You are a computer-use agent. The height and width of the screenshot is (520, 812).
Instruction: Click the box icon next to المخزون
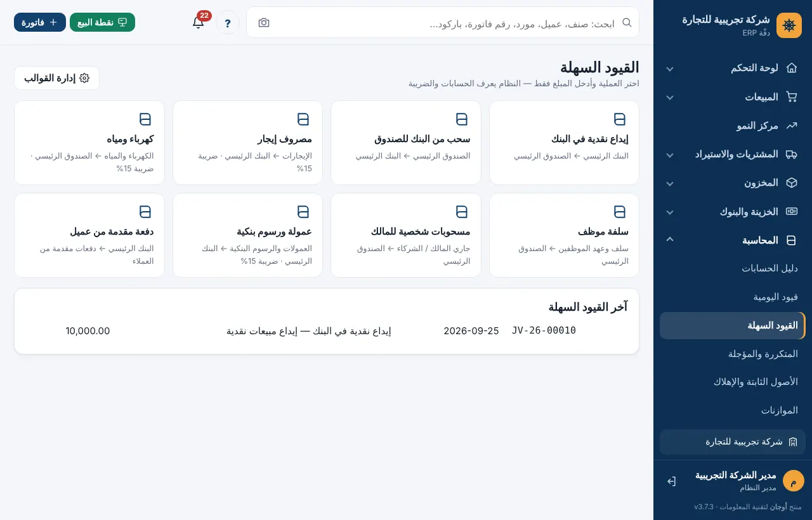pyautogui.click(x=791, y=183)
